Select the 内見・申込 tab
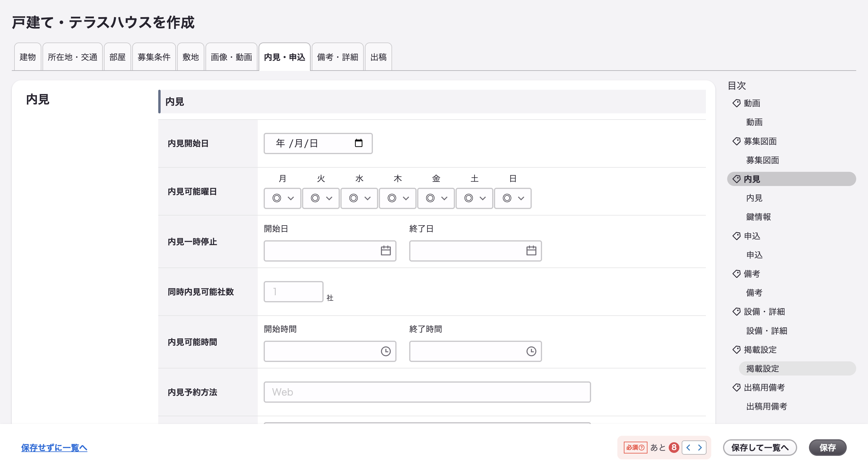The image size is (868, 470). coord(285,57)
